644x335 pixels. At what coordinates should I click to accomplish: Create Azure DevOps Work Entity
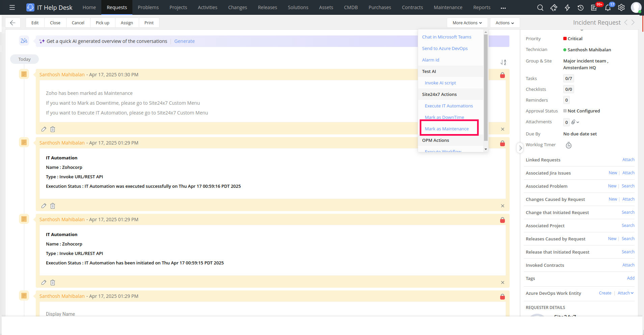[605, 293]
